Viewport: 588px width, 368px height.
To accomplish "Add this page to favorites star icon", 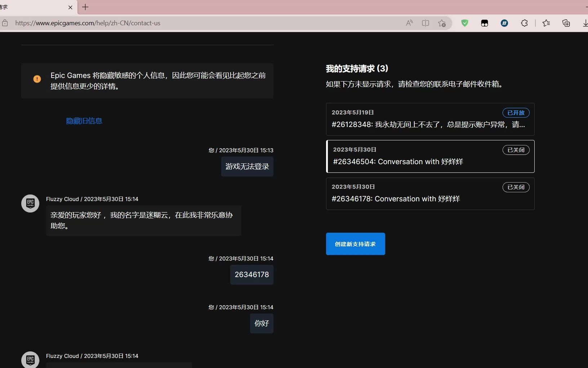I will [442, 23].
